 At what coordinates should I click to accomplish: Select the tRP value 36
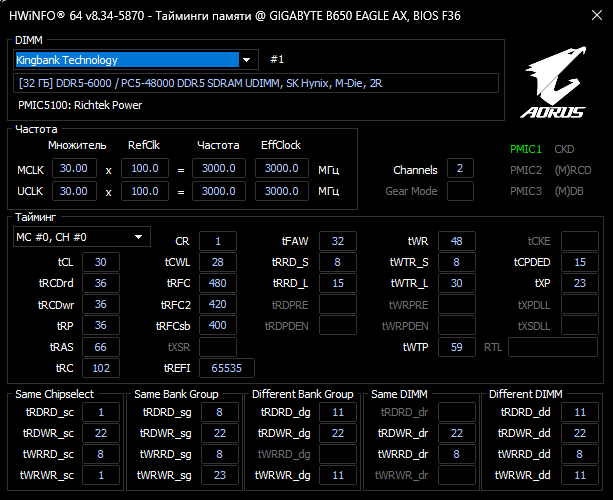[100, 325]
